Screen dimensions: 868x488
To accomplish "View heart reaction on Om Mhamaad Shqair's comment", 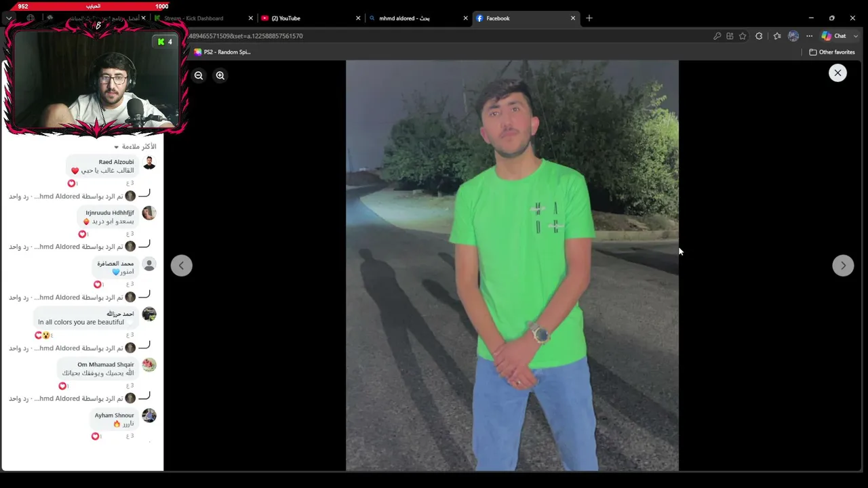I will (x=63, y=386).
